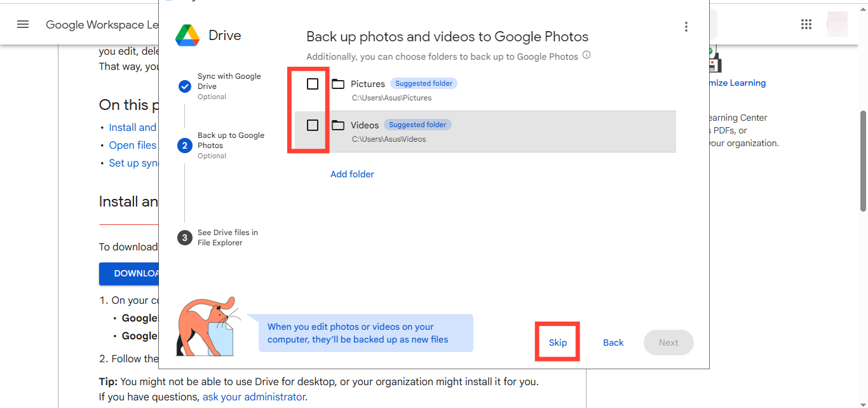
Task: Click the completed step checkmark icon
Action: (x=185, y=86)
